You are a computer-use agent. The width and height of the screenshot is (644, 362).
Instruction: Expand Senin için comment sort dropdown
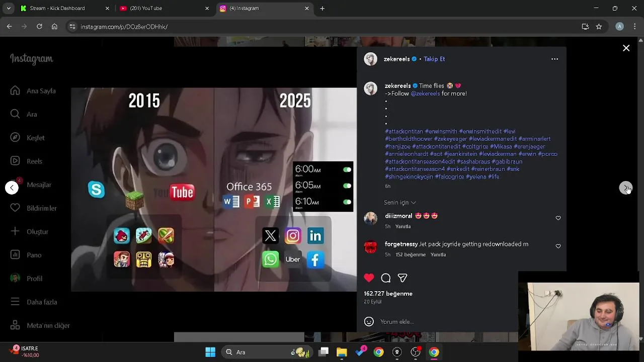(400, 202)
